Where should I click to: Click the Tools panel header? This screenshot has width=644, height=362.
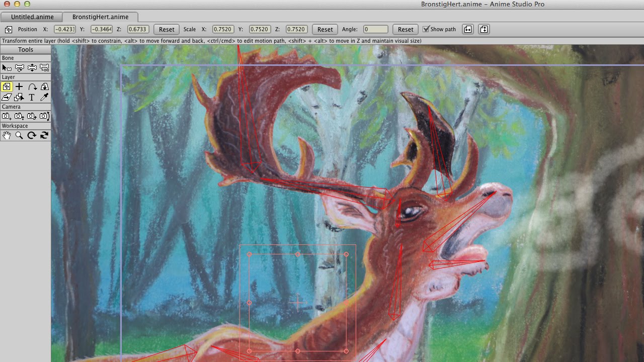(x=26, y=49)
